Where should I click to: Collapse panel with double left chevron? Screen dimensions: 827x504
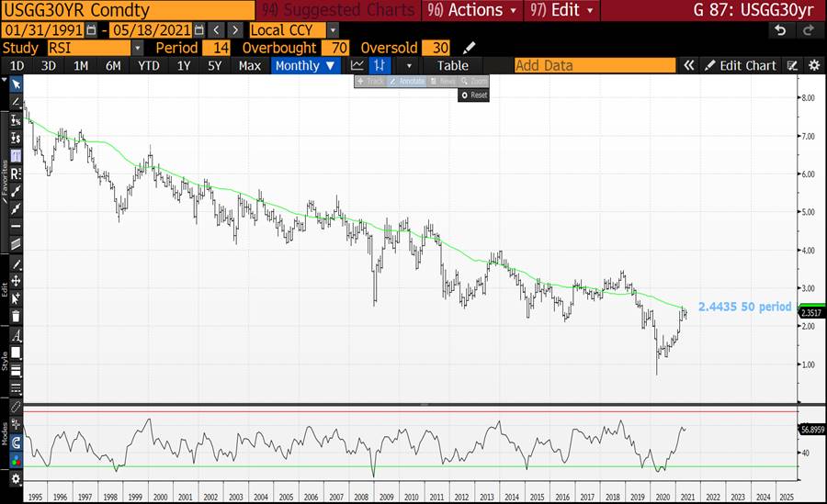coord(688,65)
